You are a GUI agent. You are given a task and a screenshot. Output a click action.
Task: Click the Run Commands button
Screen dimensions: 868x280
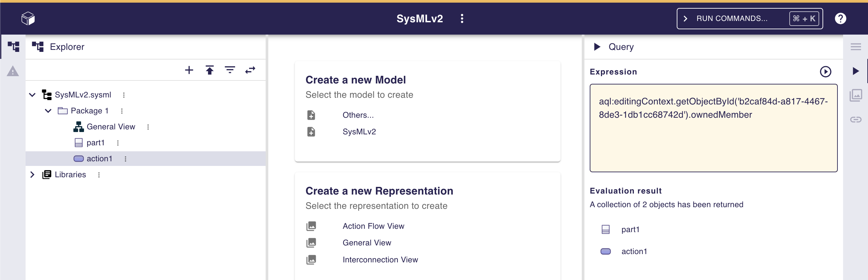point(749,19)
